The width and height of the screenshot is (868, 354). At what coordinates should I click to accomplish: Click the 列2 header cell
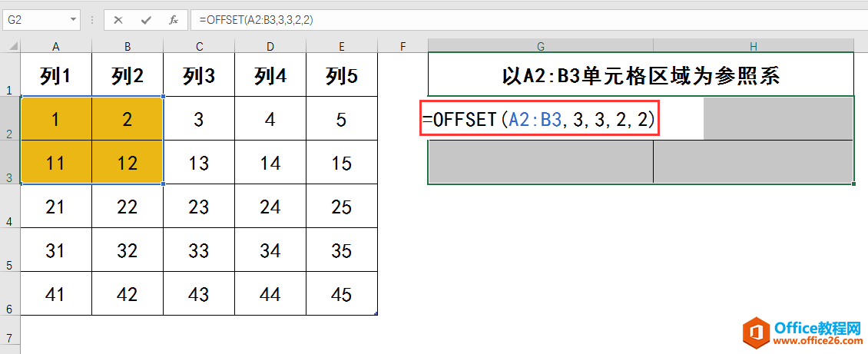pos(128,75)
